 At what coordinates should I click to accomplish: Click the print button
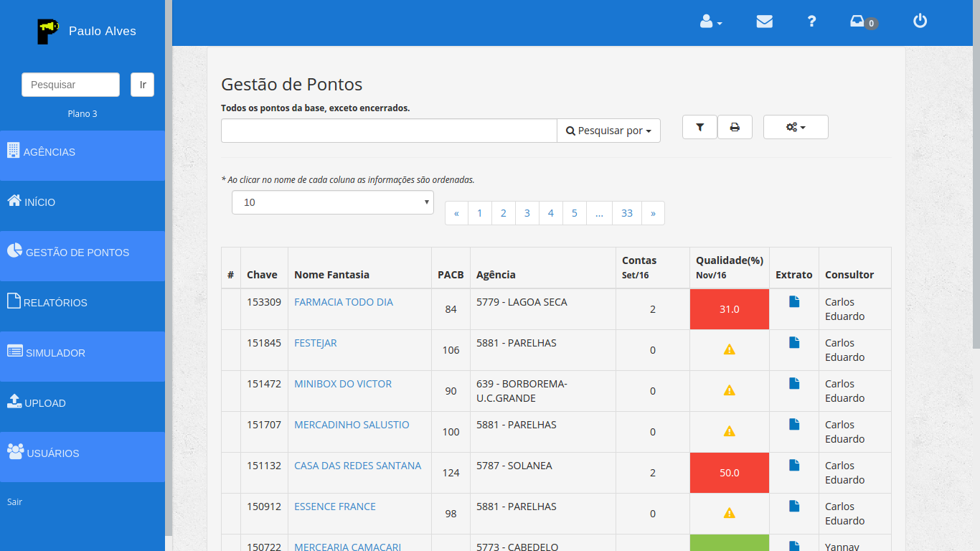[735, 127]
